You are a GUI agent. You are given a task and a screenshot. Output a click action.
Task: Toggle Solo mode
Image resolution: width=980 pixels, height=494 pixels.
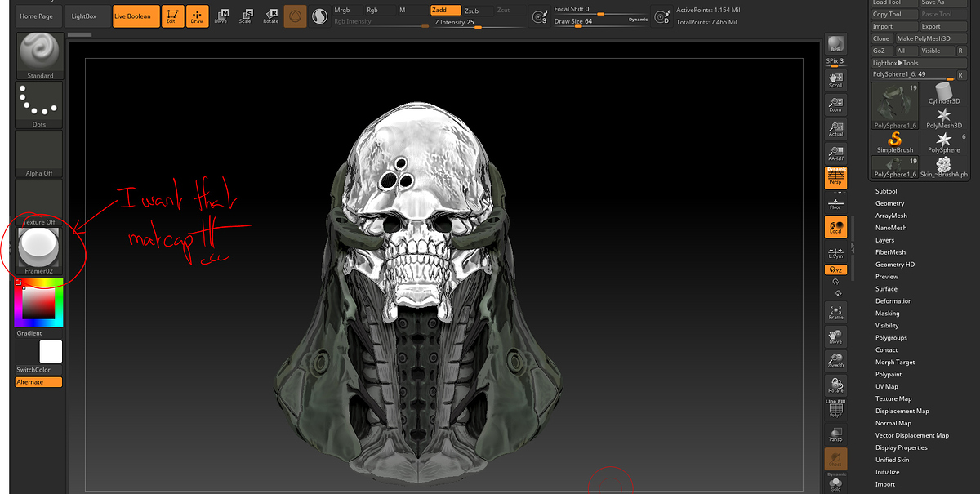835,484
